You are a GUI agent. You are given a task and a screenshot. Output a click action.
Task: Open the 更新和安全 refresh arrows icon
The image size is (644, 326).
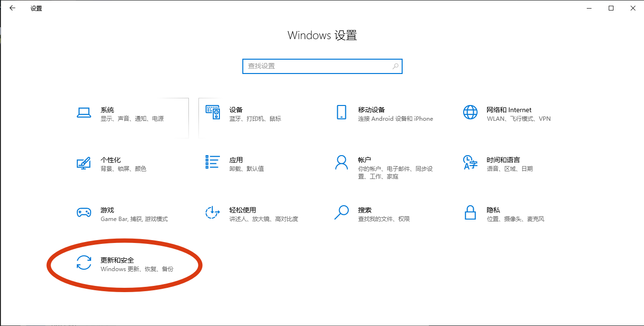click(x=84, y=263)
